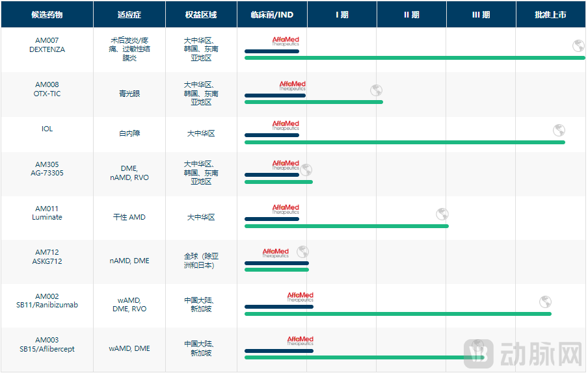Click the globe icon in the AM008 OTX-TIC row
The height and width of the screenshot is (375, 588).
tap(376, 90)
